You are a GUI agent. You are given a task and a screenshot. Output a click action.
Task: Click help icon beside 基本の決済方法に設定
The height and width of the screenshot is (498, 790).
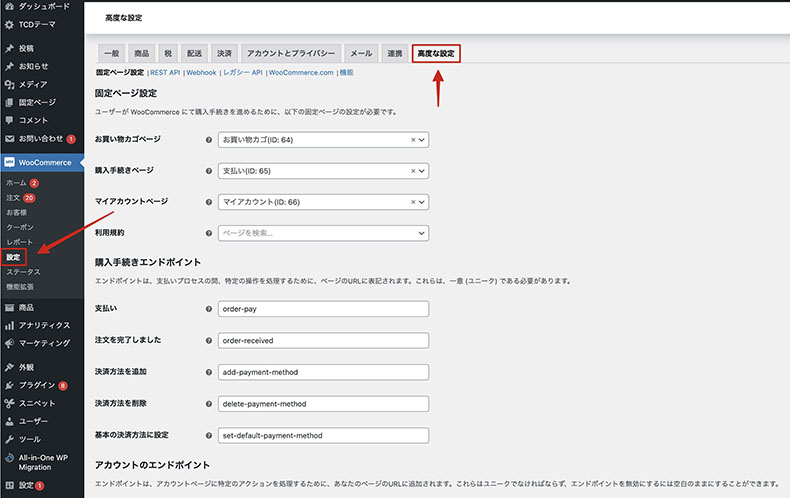pos(209,435)
